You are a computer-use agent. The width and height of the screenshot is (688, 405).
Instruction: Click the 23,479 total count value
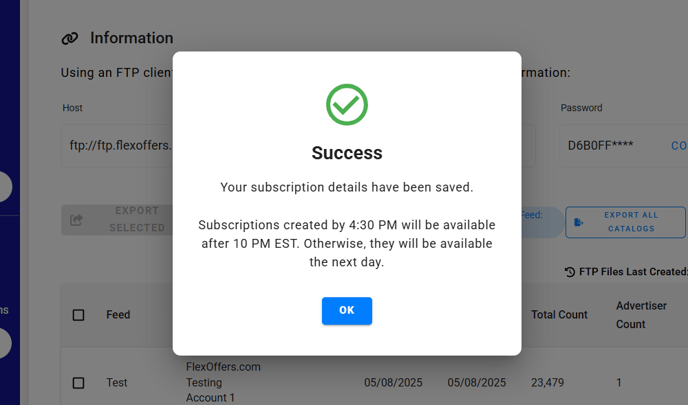pyautogui.click(x=547, y=383)
